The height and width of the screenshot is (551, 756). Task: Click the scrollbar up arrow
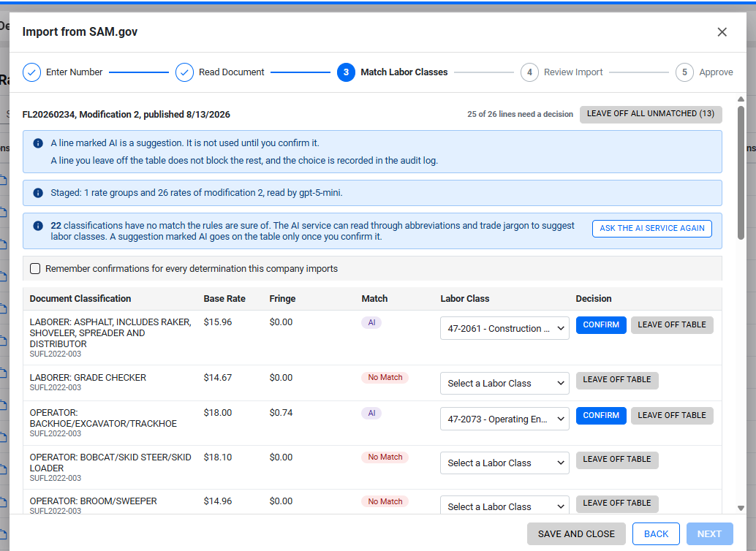click(741, 99)
